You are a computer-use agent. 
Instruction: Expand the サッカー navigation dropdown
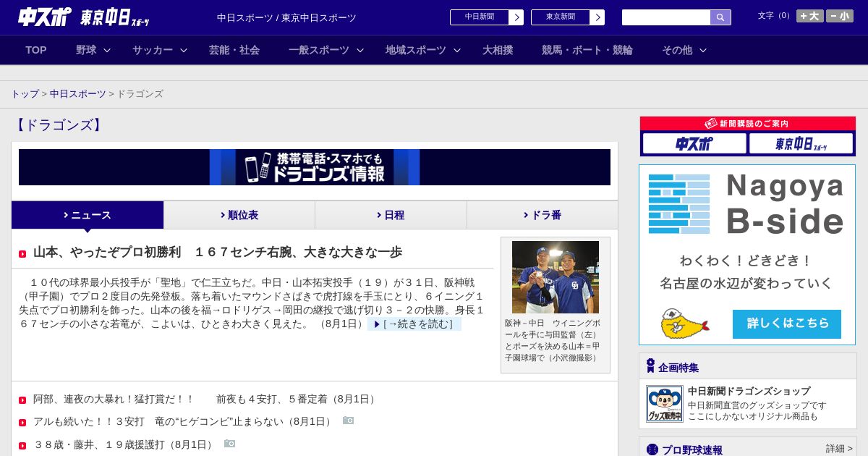[160, 50]
